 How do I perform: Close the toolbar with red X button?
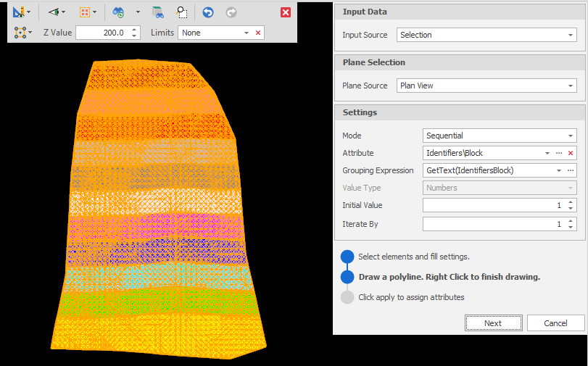286,12
